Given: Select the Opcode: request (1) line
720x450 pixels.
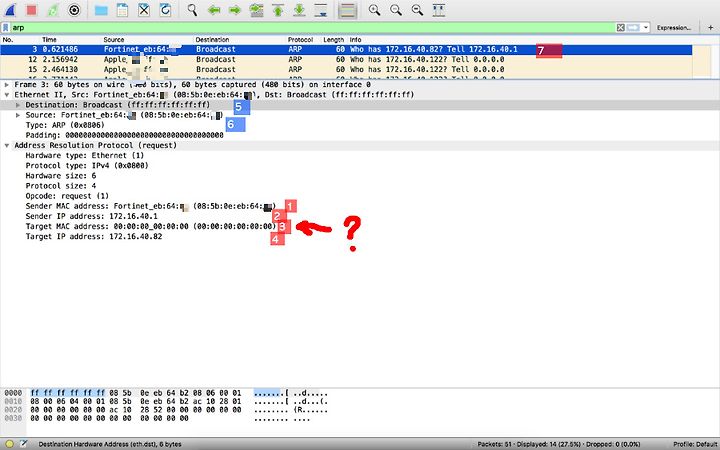Looking at the screenshot, I should coord(67,196).
